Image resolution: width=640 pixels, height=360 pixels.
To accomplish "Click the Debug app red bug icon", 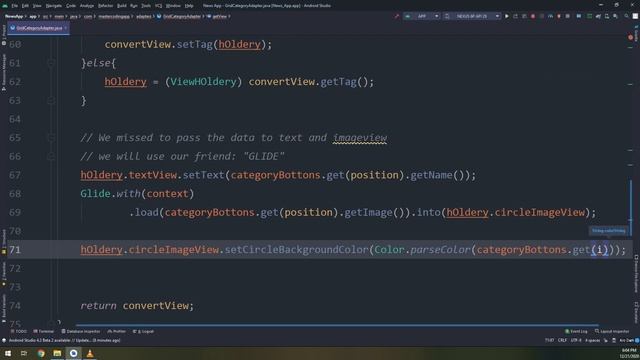I will click(533, 16).
